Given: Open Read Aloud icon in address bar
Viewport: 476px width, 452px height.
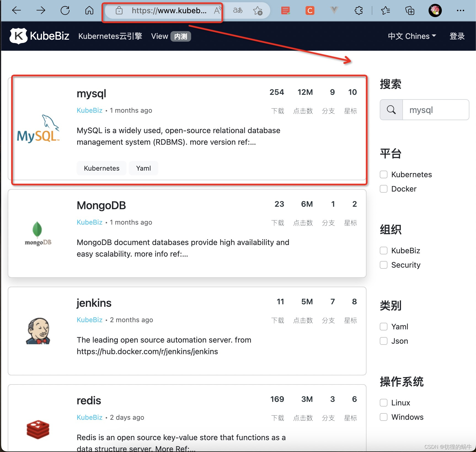Looking at the screenshot, I should click(x=217, y=10).
